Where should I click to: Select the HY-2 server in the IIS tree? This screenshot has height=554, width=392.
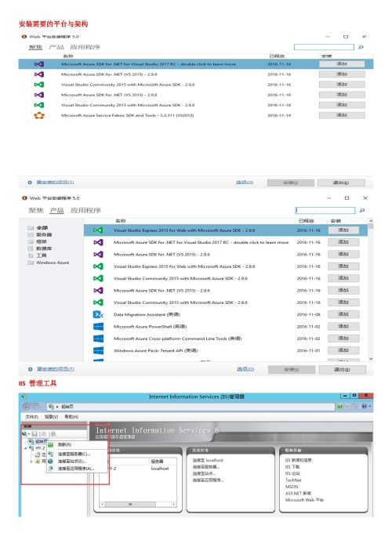coord(40,448)
